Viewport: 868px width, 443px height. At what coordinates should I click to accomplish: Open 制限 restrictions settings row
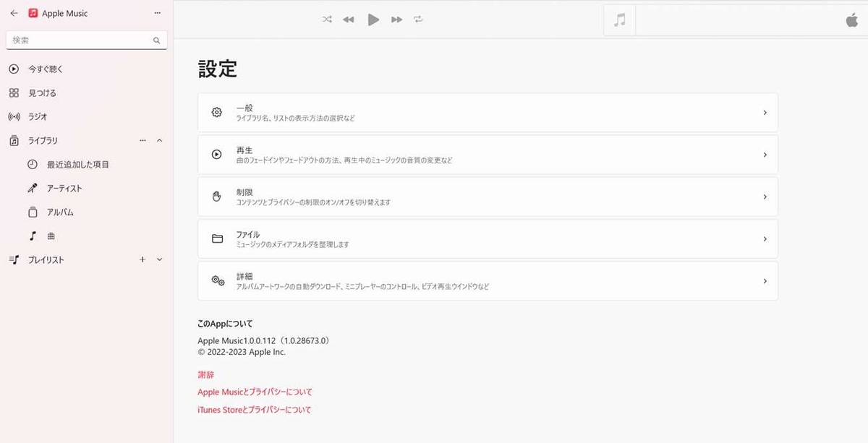coord(488,197)
